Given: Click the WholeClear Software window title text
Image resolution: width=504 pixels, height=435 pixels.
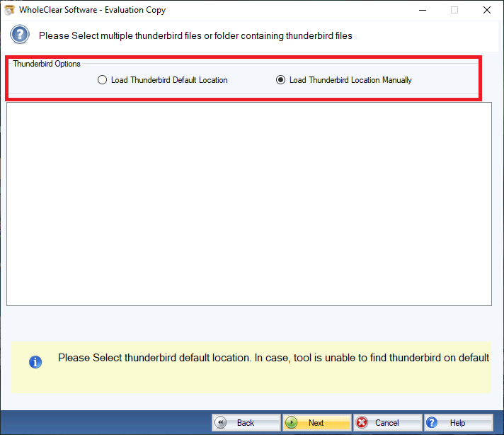Looking at the screenshot, I should pyautogui.click(x=92, y=10).
